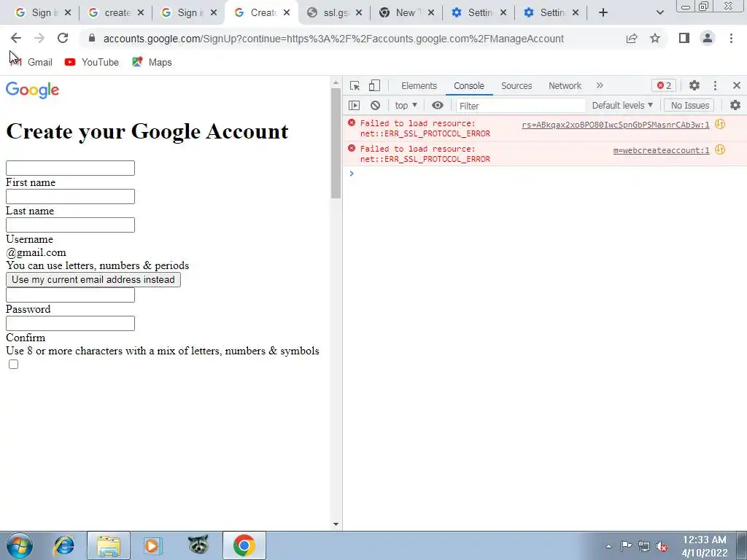Switch to the ssl.gs browser tab
The width and height of the screenshot is (747, 560).
(x=333, y=13)
